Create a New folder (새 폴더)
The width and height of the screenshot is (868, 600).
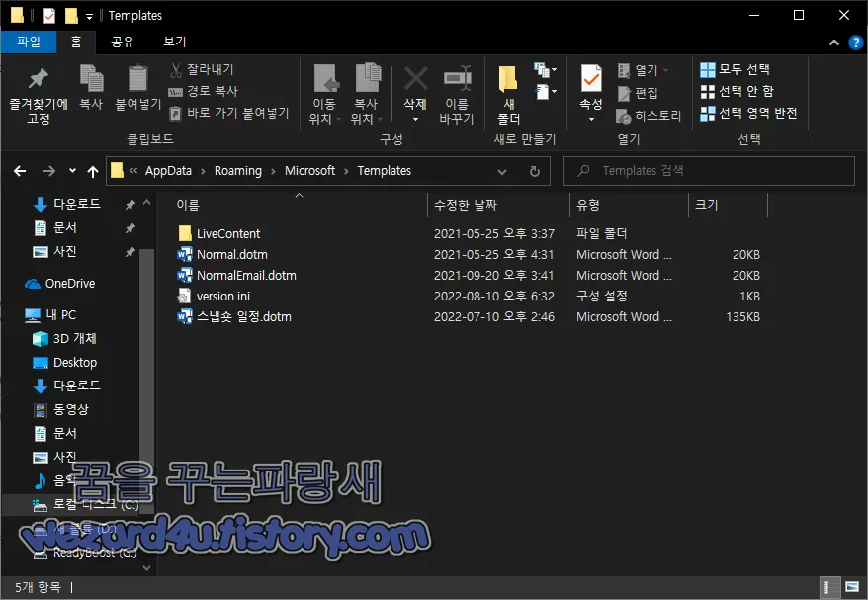[x=508, y=94]
